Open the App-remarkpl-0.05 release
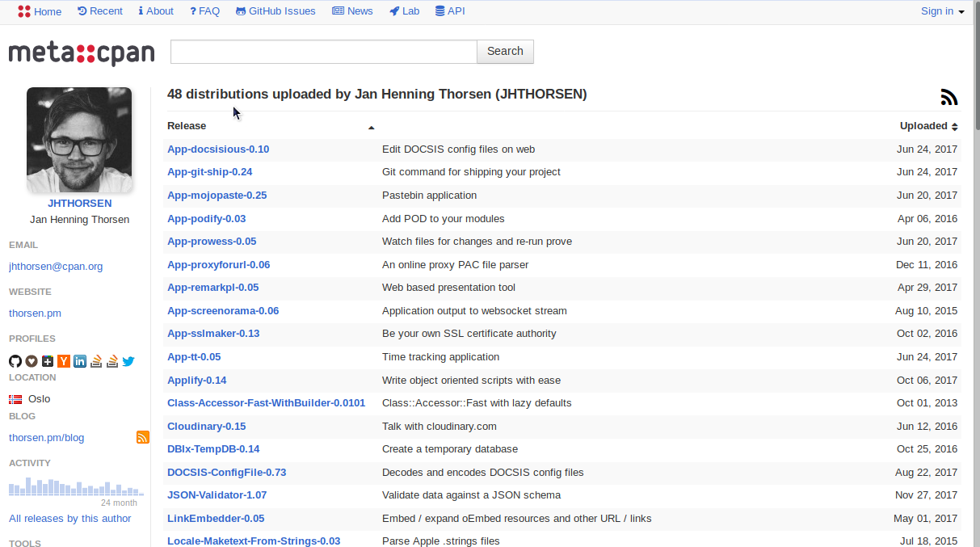 click(212, 288)
